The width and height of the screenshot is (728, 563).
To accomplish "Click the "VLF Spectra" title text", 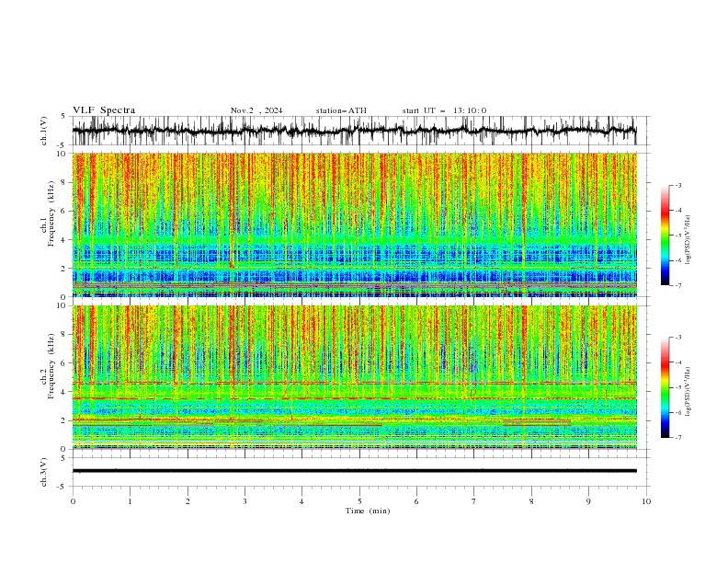I will [x=104, y=110].
